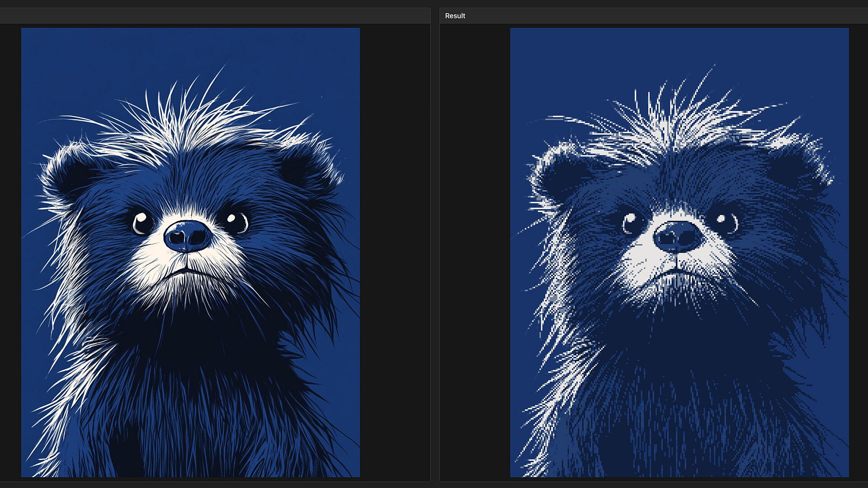Click the result animal's left eye
868x488 pixels.
point(632,223)
